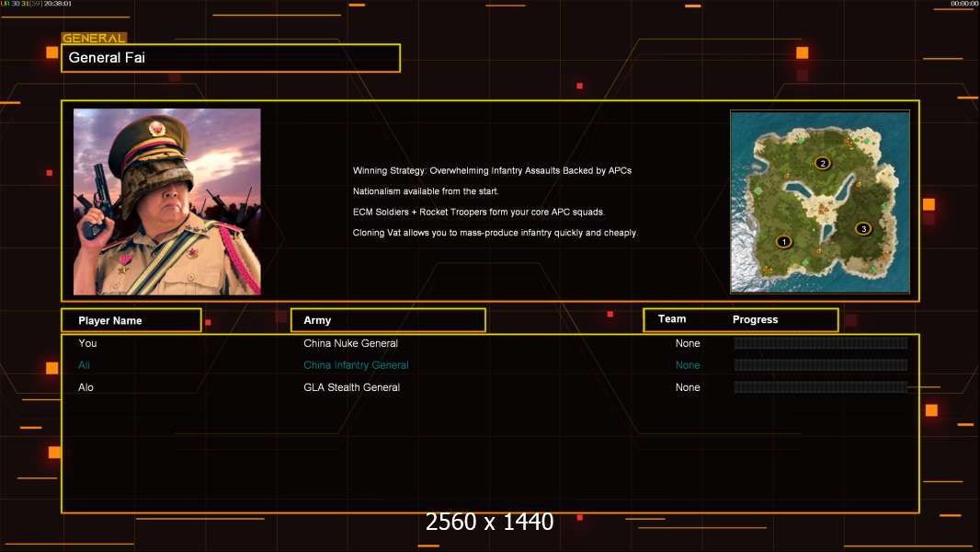The image size is (980, 552).
Task: Click the timer readout at top right
Action: tap(964, 4)
